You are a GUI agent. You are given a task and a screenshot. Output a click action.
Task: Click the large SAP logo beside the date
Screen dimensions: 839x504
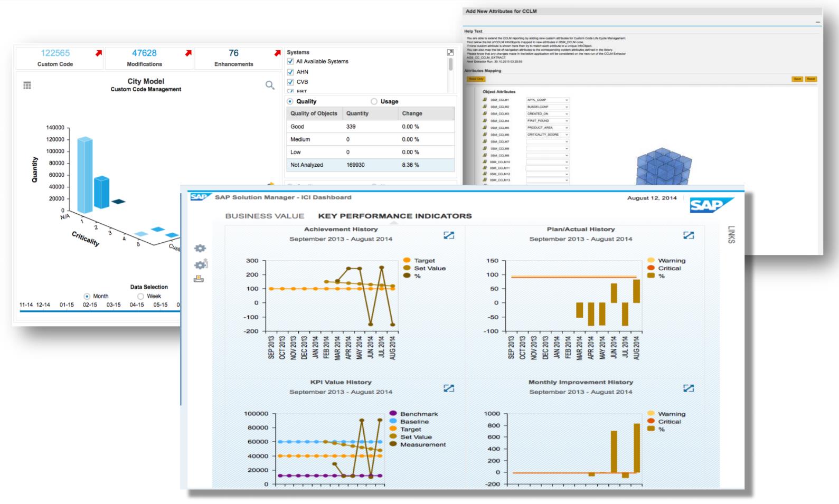tap(711, 205)
